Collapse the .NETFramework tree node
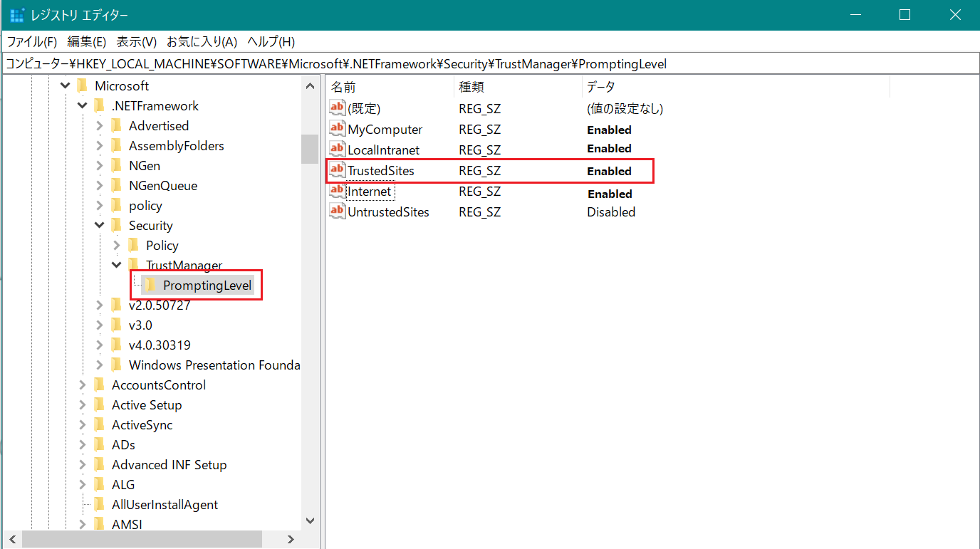Screen dimensions: 980x549 (x=82, y=105)
